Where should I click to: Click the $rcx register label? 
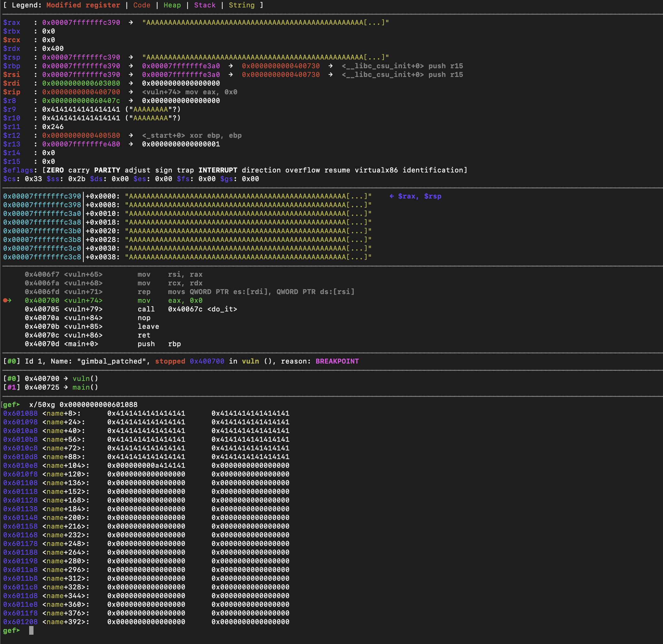tap(11, 40)
